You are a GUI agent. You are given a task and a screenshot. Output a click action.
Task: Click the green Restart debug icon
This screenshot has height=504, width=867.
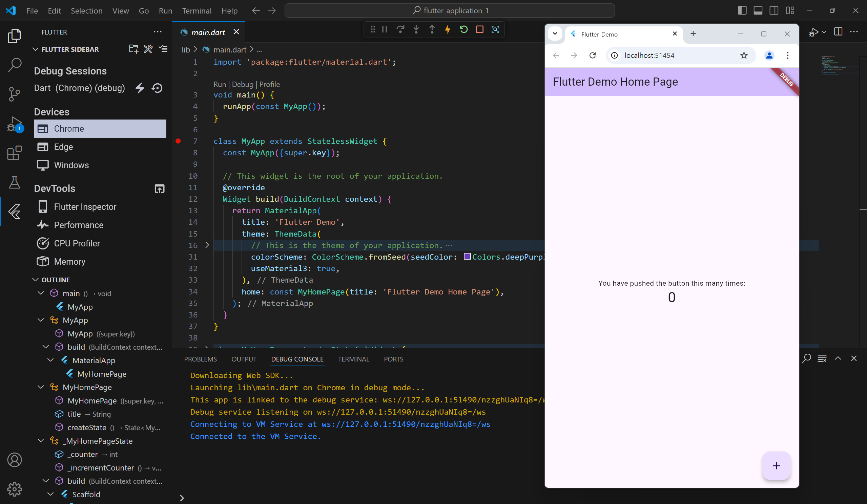[x=463, y=29]
